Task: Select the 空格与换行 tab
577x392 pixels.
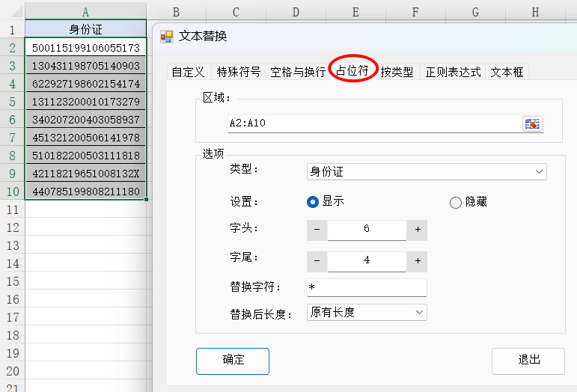Action: tap(298, 72)
